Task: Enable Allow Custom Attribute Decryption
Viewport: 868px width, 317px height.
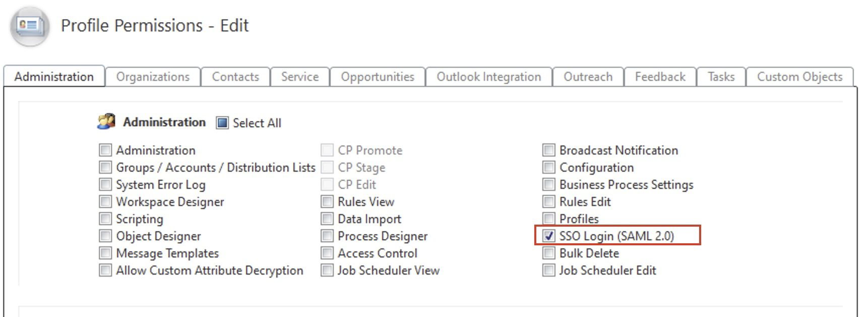Action: click(x=105, y=270)
